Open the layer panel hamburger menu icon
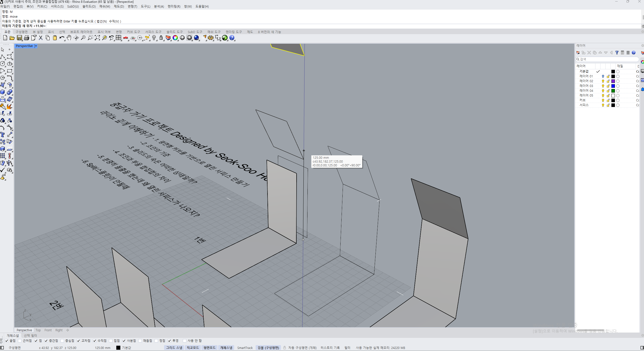Viewport: 644px width, 351px height. click(x=628, y=53)
